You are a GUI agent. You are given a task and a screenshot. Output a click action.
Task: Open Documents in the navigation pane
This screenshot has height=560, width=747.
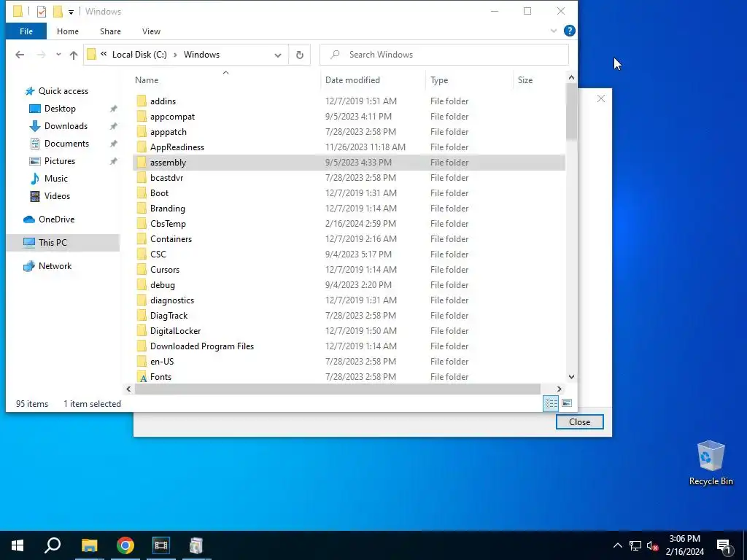coord(66,144)
